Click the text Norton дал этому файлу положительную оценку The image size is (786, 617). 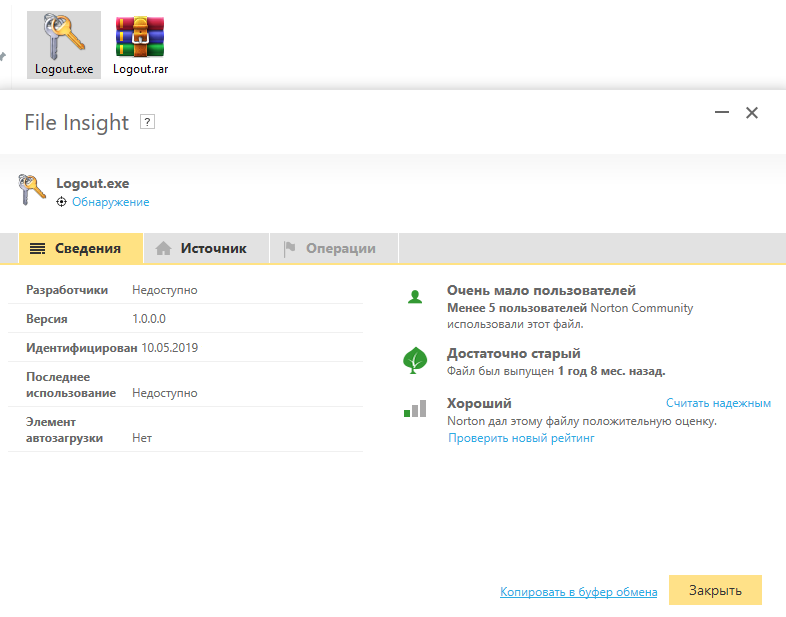pos(582,421)
